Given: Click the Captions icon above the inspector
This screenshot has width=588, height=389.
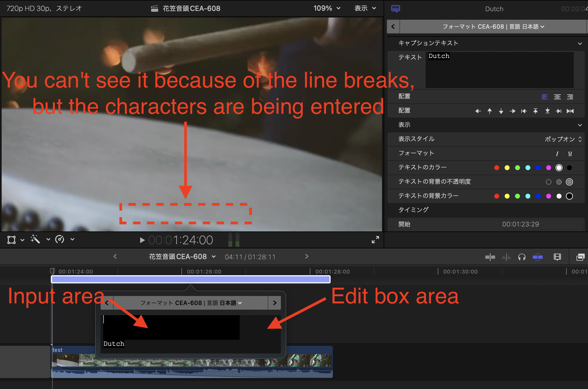Looking at the screenshot, I should point(395,8).
